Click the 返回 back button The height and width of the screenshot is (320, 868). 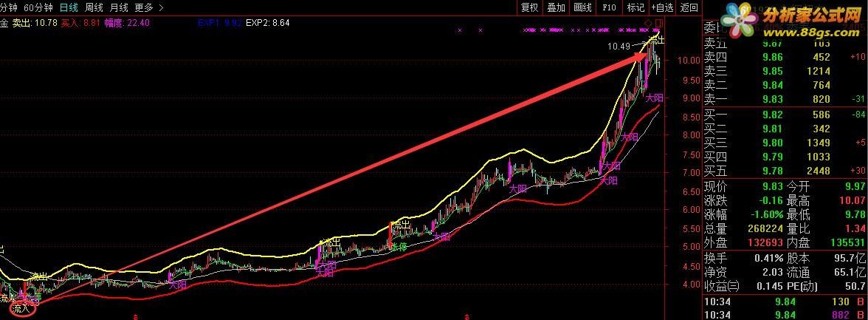[x=689, y=7]
